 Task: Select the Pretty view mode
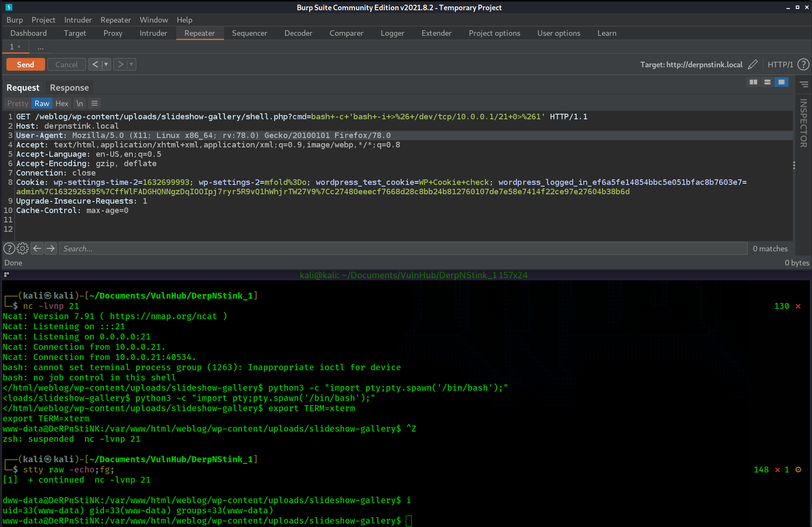pyautogui.click(x=17, y=103)
